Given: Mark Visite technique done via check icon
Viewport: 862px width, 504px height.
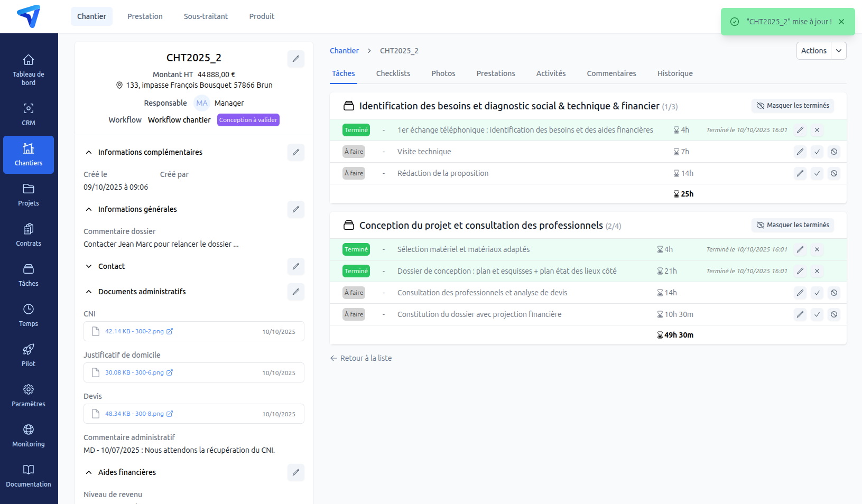Looking at the screenshot, I should click(817, 152).
